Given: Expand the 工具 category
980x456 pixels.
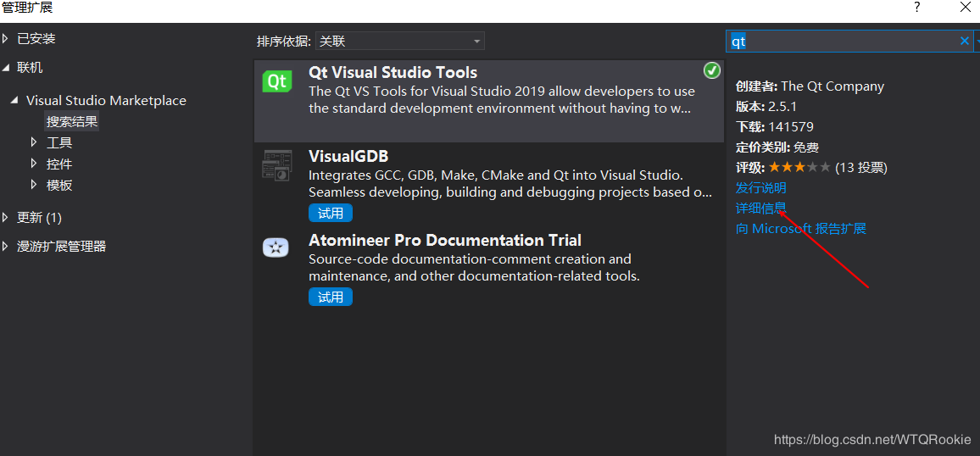Looking at the screenshot, I should click(x=35, y=142).
